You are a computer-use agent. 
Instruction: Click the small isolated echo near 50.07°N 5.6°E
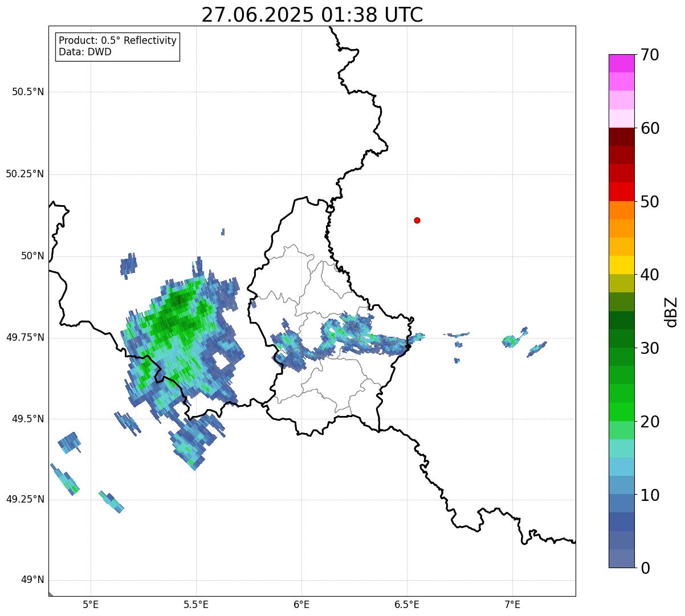223,232
